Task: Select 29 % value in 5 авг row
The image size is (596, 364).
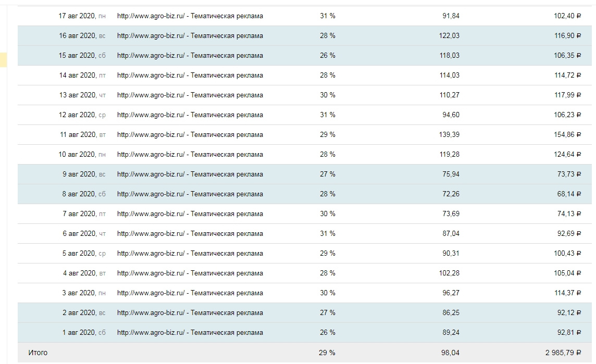Action: (x=327, y=253)
